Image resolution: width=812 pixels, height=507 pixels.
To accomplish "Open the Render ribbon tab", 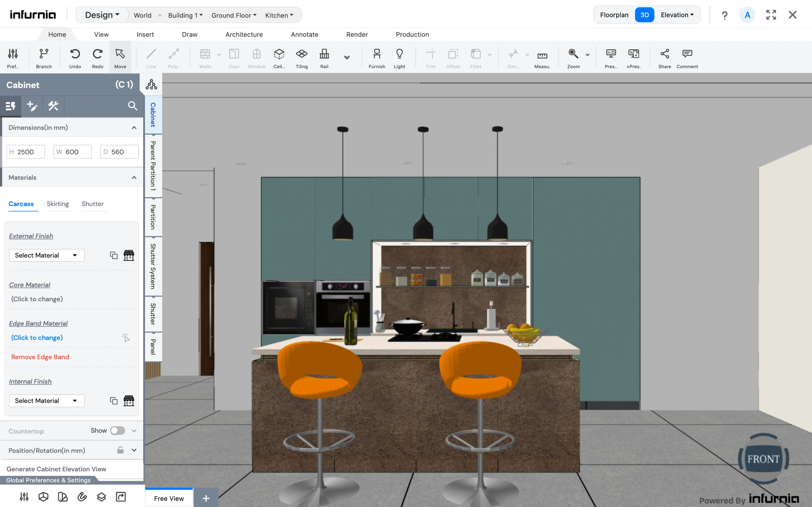I will [357, 34].
